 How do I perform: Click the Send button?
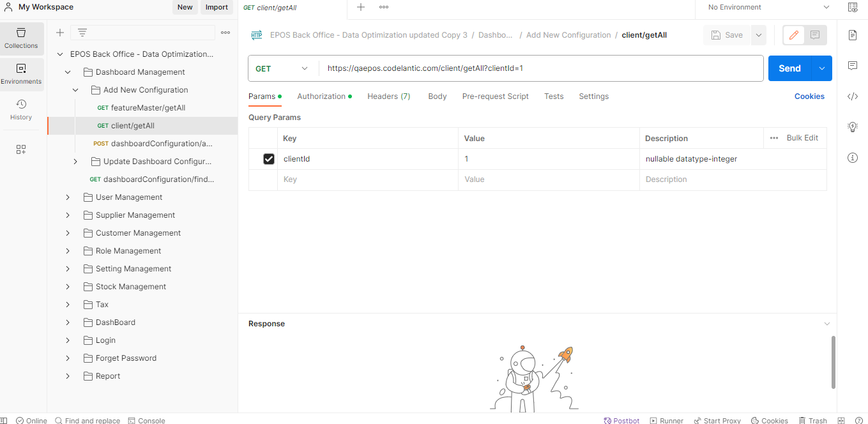pyautogui.click(x=789, y=68)
